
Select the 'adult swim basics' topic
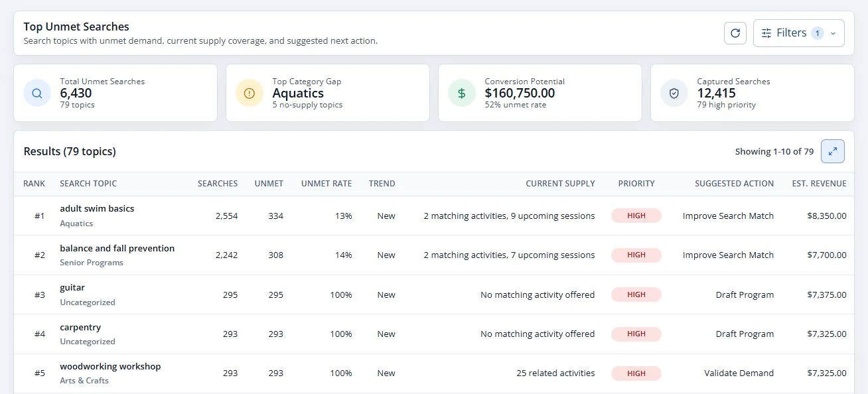97,208
